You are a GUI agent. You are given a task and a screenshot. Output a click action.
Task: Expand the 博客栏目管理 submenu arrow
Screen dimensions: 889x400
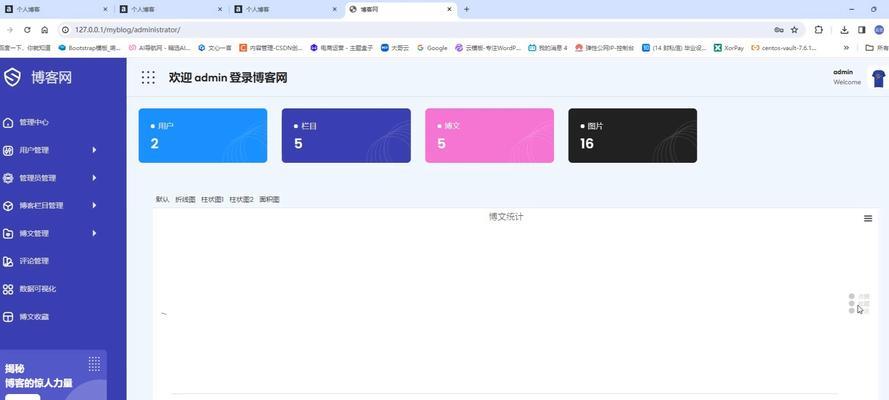94,206
